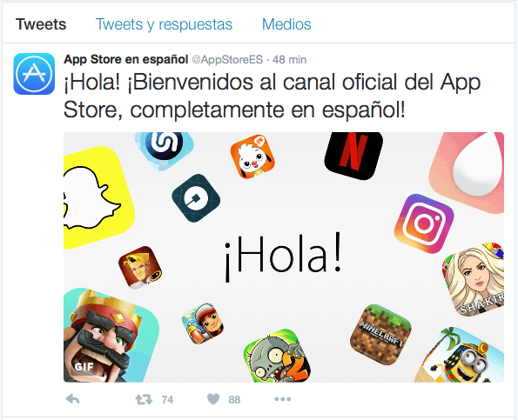Screen dimensions: 518x420
Task: Click the @AppStoreES handle
Action: (x=227, y=60)
